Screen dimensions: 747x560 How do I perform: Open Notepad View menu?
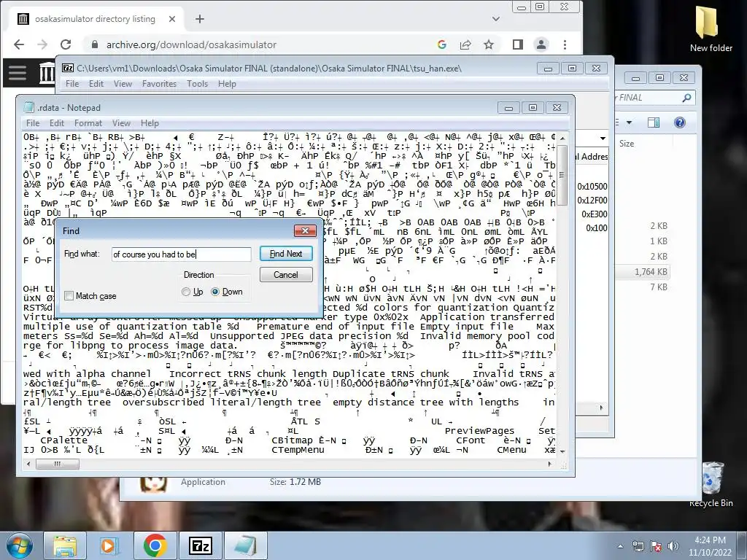pos(122,122)
